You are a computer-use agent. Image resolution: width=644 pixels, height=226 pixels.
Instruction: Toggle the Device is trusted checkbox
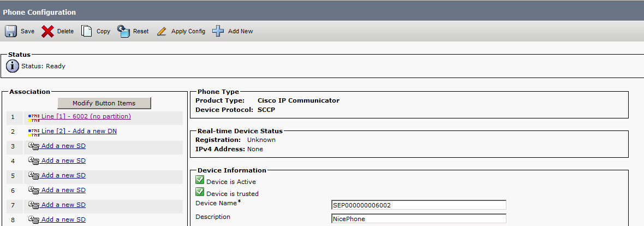point(200,192)
